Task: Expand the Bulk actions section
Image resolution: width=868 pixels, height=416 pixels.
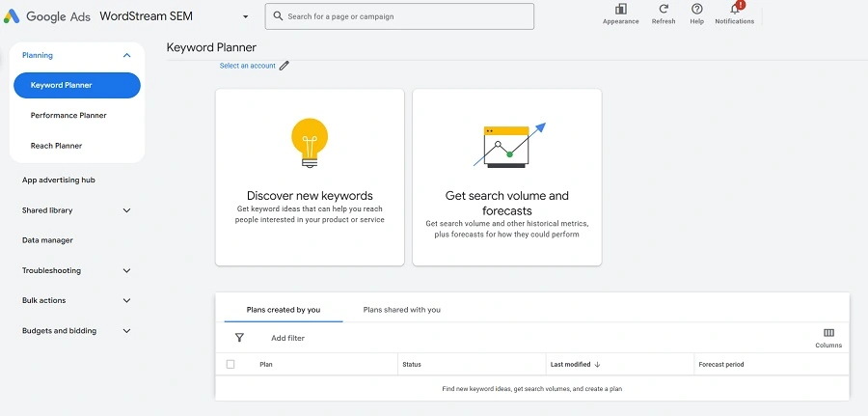Action: pos(126,301)
